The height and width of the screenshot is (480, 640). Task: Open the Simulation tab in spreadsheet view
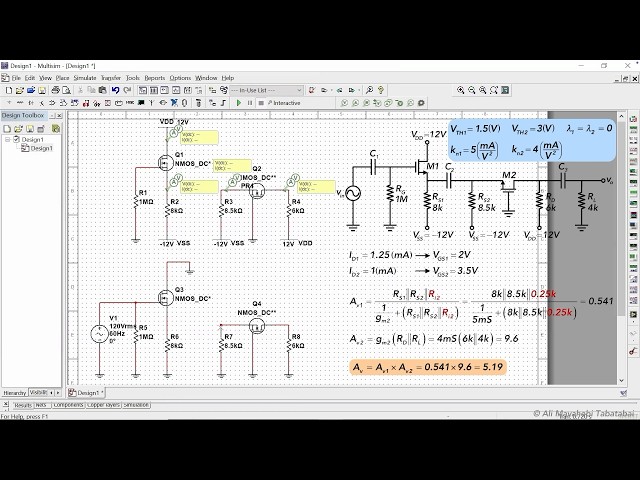(136, 405)
